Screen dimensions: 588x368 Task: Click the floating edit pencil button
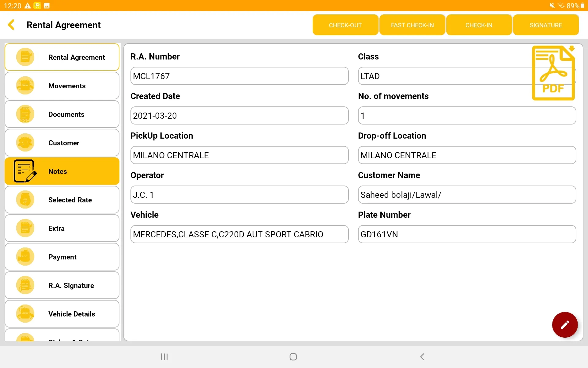pyautogui.click(x=565, y=325)
